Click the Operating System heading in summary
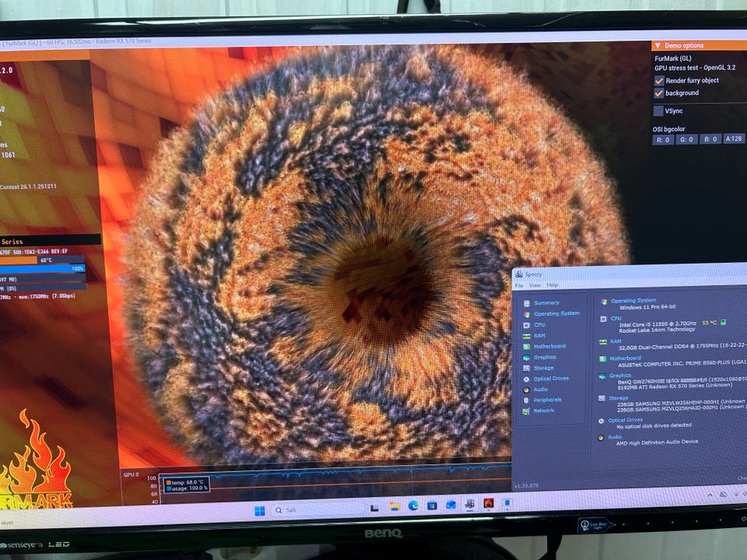The width and height of the screenshot is (747, 560). point(633,300)
